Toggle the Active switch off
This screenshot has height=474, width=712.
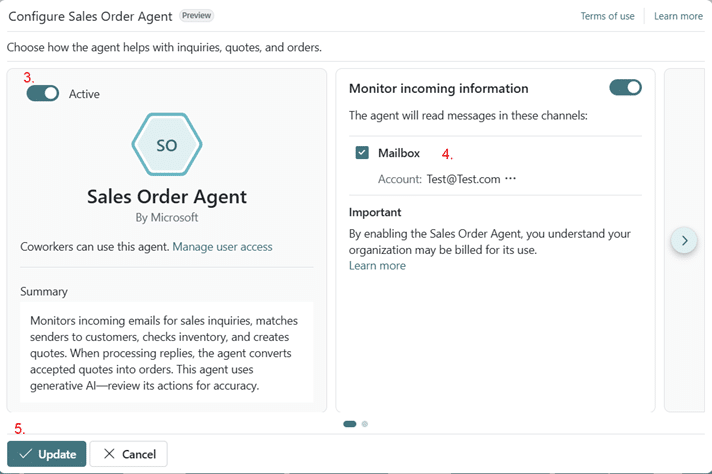point(43,94)
